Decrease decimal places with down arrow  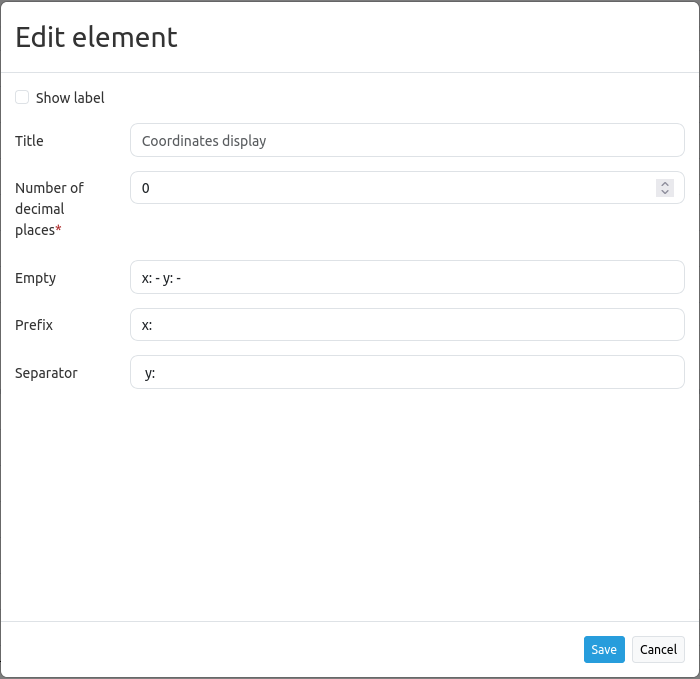(665, 192)
